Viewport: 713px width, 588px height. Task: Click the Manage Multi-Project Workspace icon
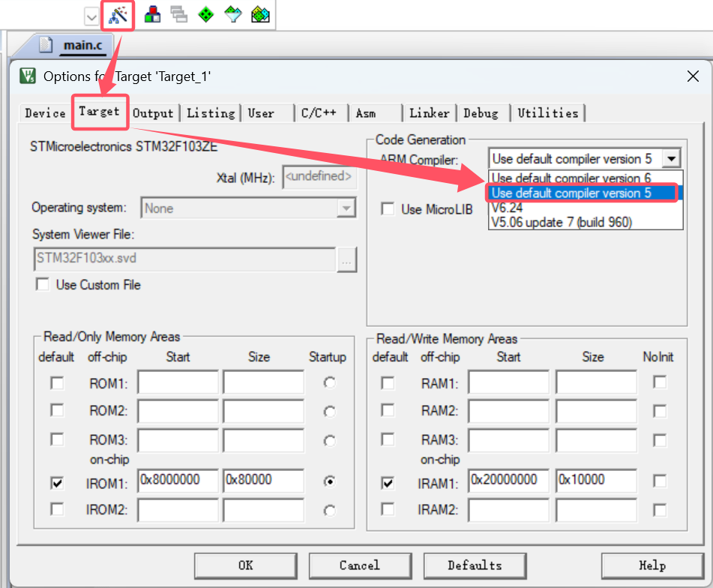pos(178,14)
